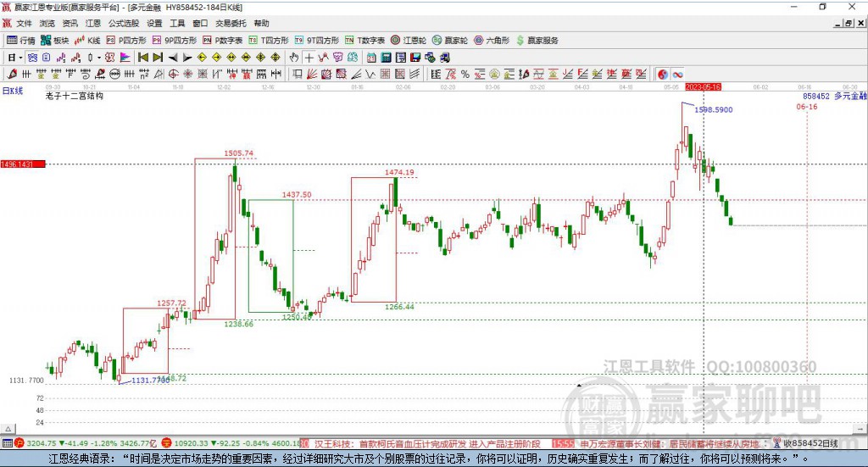The image size is (868, 467).
Task: Open the P数字表 tool
Action: pos(223,41)
